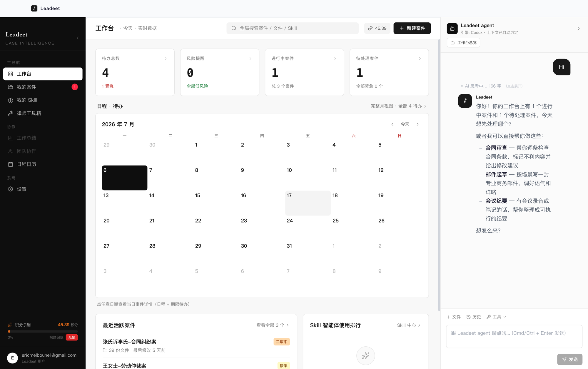This screenshot has height=369, width=588.
Task: Expand the 待办总数 card arrow
Action: pyautogui.click(x=166, y=59)
